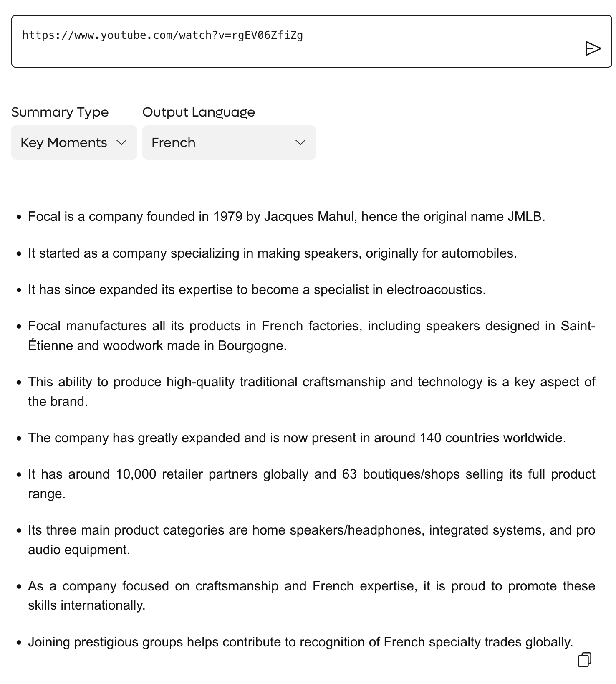
Task: Open the French output language dropdown
Action: coord(229,142)
